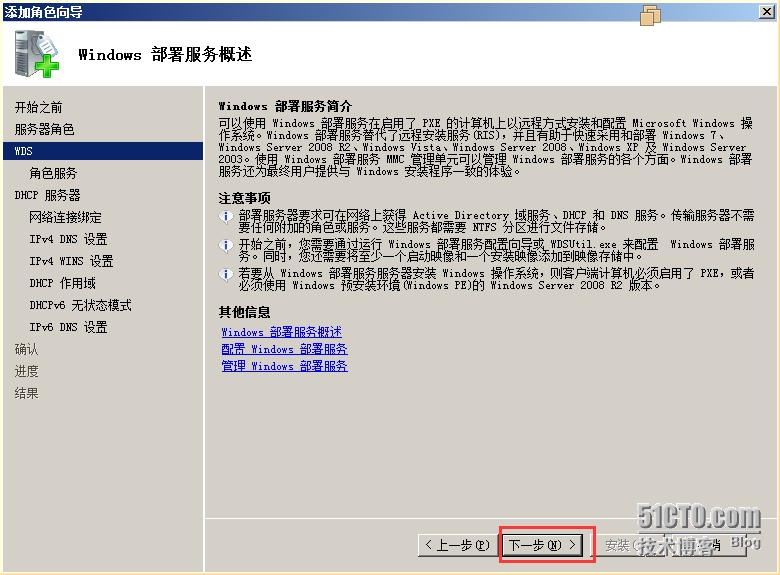The image size is (780, 575).
Task: Open the IPv4 DNS 设置 sidebar step
Action: [68, 239]
